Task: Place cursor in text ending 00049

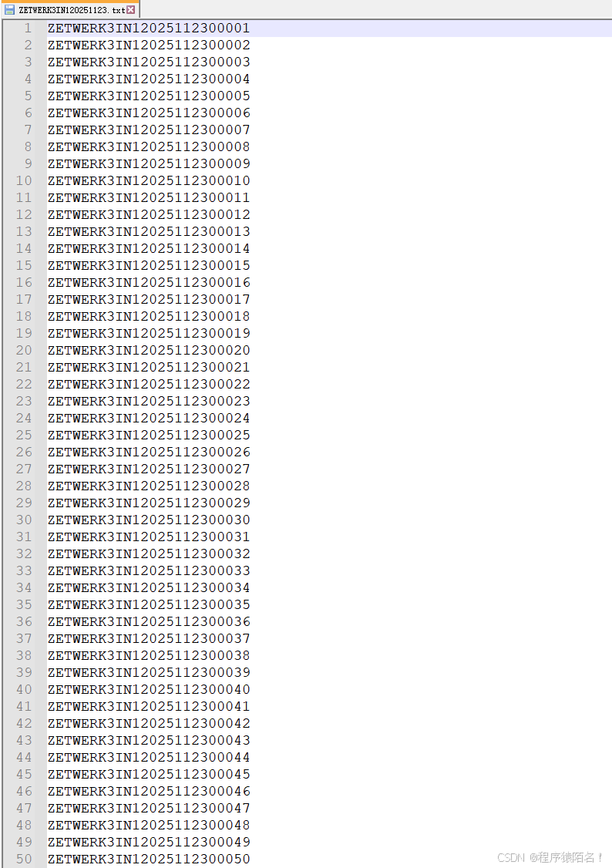Action: pos(149,842)
